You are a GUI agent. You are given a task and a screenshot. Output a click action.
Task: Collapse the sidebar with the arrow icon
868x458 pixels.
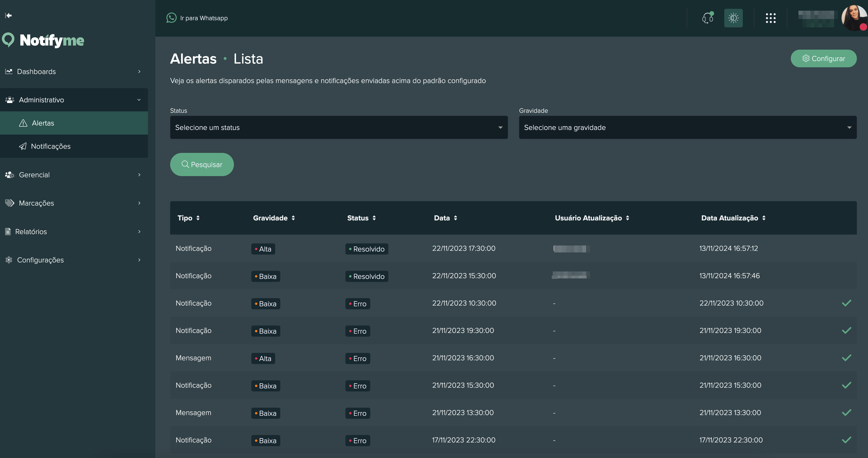click(8, 15)
